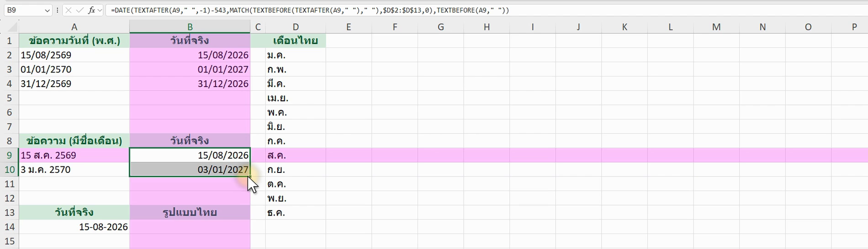Open the Insert Function fx icon
The image size is (868, 249).
tap(91, 10)
